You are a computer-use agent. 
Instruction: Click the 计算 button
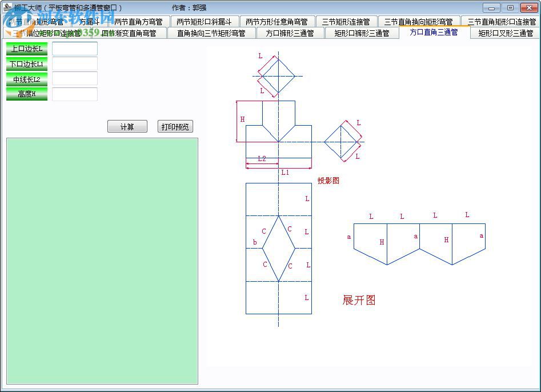tap(127, 127)
